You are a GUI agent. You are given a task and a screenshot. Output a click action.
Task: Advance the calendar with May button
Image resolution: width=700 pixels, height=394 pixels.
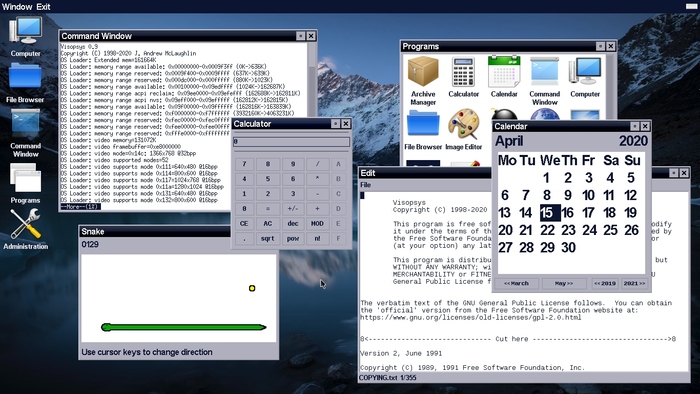point(564,283)
